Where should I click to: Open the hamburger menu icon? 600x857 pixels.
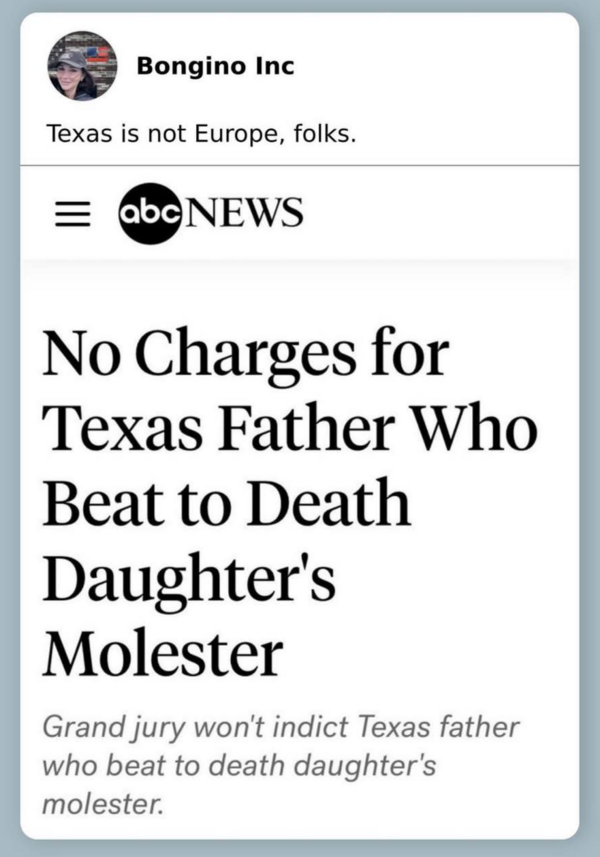point(72,213)
